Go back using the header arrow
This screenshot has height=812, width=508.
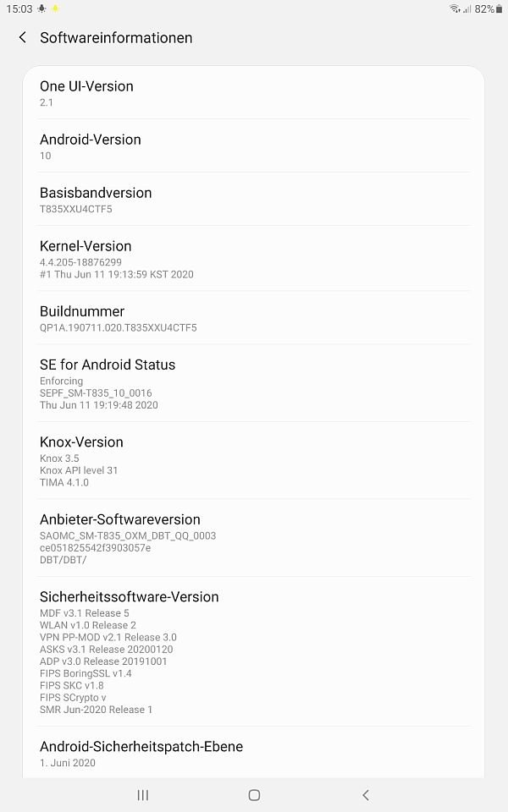[22, 37]
